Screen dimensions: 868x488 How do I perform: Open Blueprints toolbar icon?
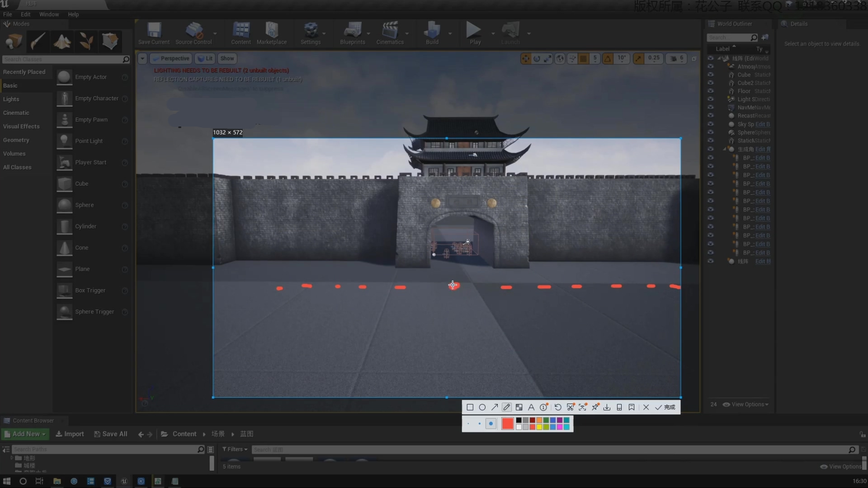(x=353, y=33)
